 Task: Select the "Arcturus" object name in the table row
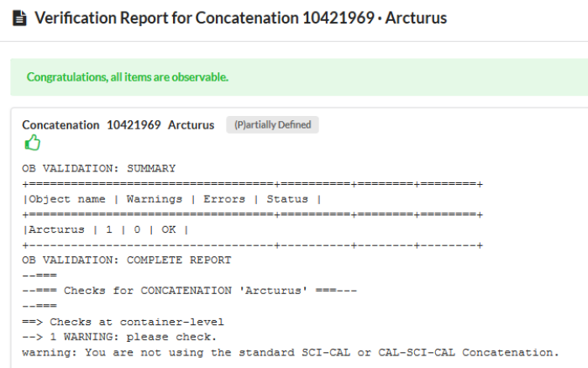coord(56,229)
